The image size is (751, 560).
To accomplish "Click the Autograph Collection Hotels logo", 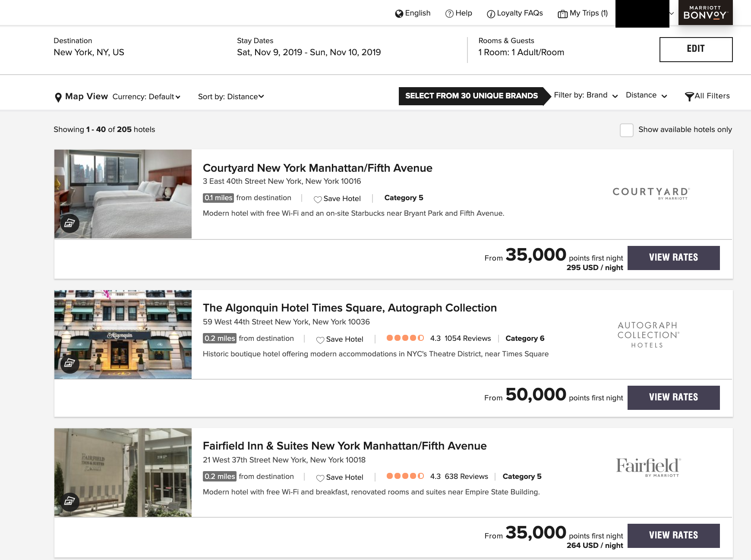I will pos(648,335).
